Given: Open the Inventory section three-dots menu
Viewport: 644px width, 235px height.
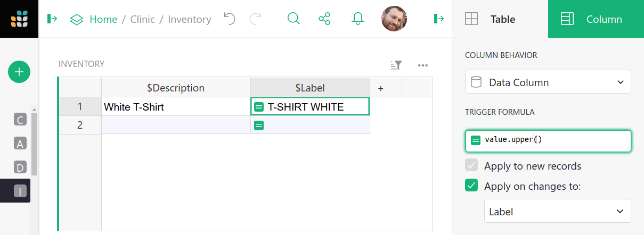Looking at the screenshot, I should [x=423, y=65].
